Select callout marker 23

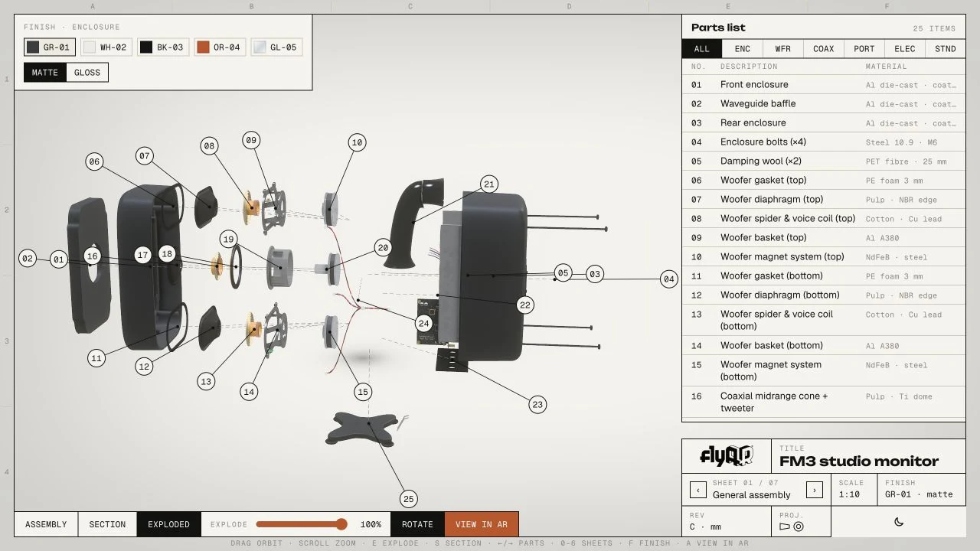click(x=537, y=405)
